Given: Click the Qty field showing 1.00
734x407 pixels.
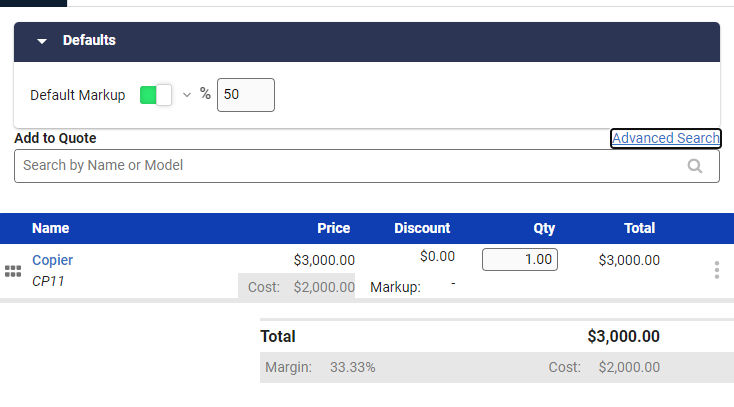Looking at the screenshot, I should (520, 259).
